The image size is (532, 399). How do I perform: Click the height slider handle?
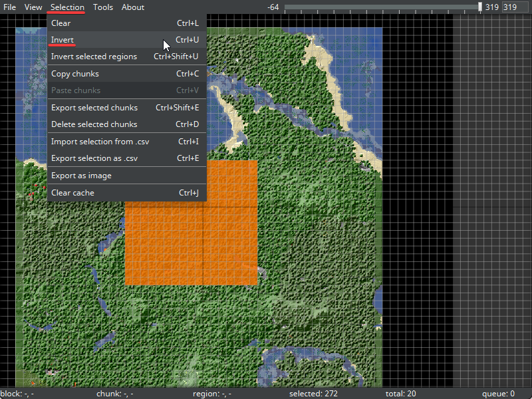point(479,7)
